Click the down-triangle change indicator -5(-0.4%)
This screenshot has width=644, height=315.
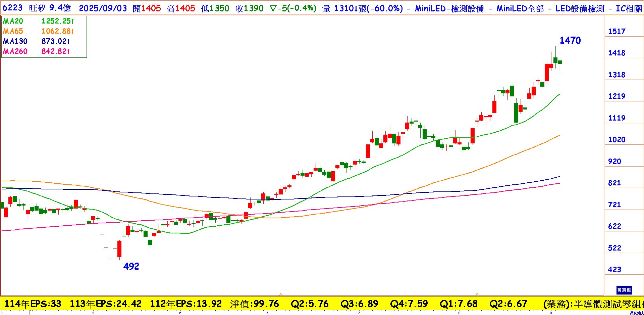click(x=293, y=8)
